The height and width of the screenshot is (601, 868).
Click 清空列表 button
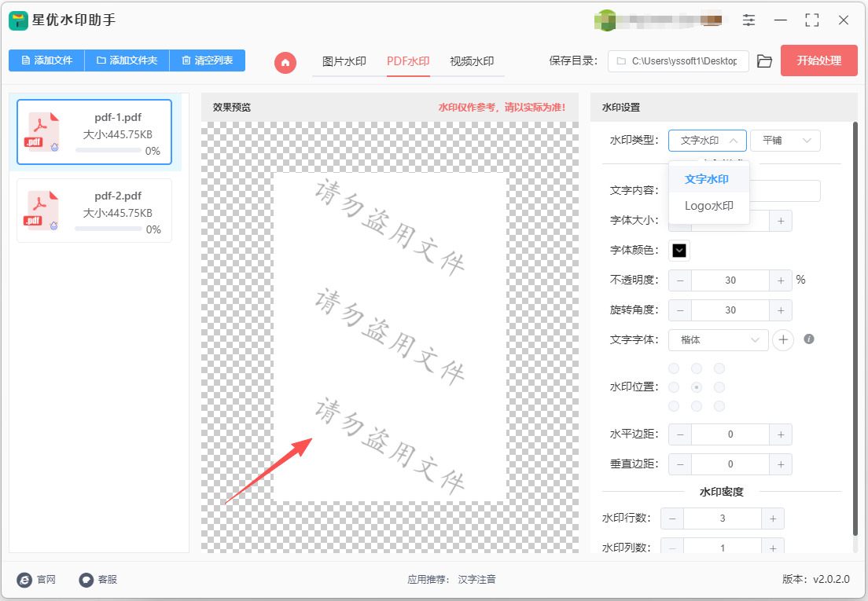[207, 60]
